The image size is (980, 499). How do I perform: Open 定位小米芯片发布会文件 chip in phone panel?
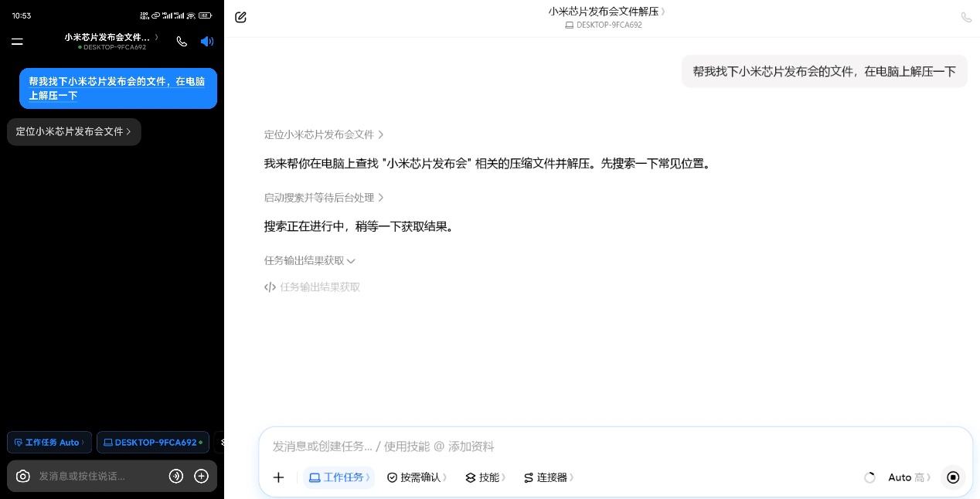coord(74,132)
